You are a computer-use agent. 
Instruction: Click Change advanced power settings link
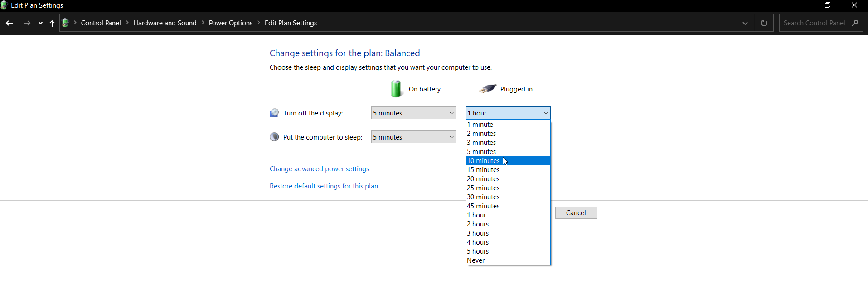point(319,169)
